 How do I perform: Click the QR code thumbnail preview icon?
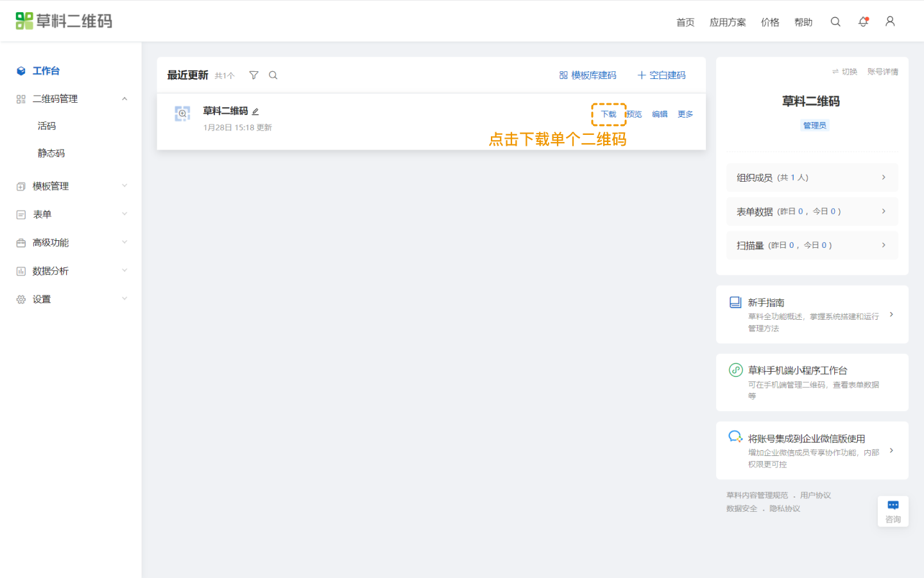(x=182, y=114)
